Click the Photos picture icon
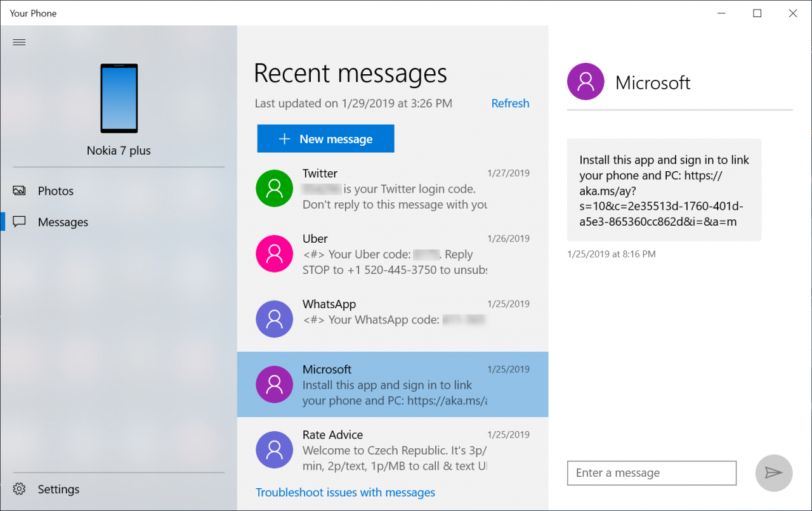812x511 pixels. tap(19, 191)
